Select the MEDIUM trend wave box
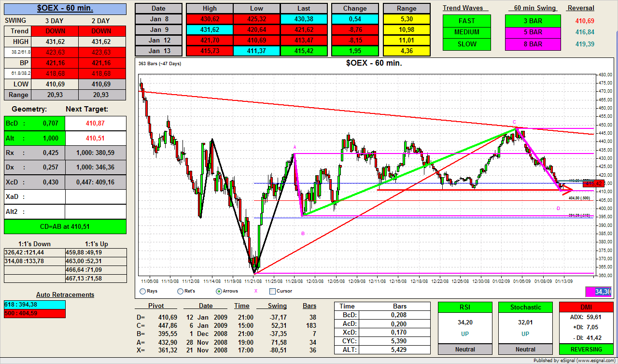Viewport: 618px width, 364px height. click(466, 32)
